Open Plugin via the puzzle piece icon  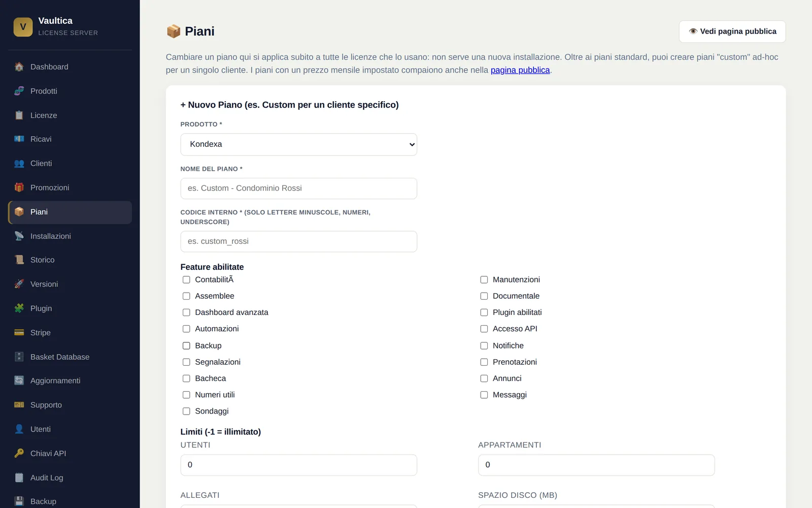pos(19,308)
